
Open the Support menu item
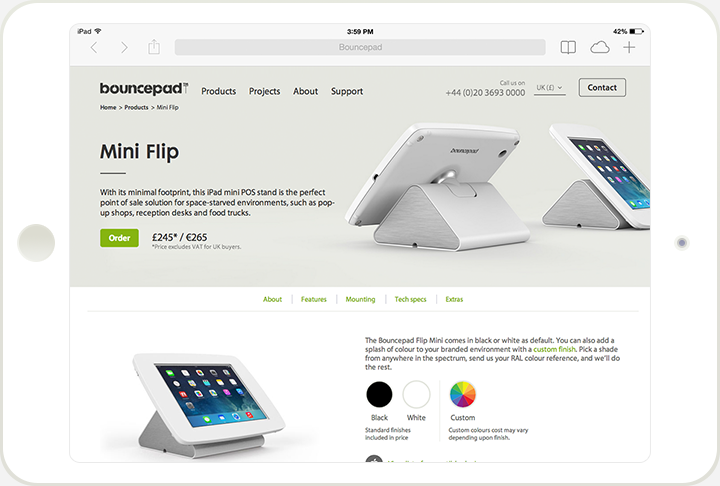pos(347,91)
